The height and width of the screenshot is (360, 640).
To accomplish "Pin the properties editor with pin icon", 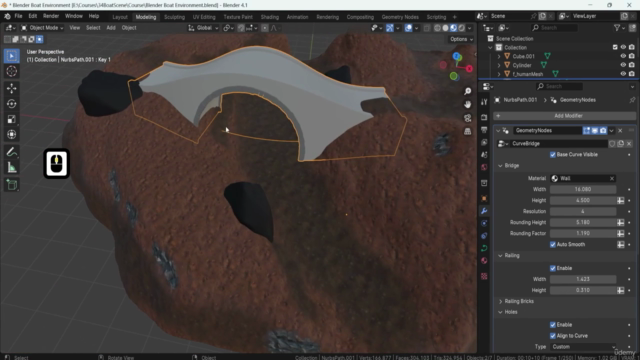I will [x=632, y=100].
